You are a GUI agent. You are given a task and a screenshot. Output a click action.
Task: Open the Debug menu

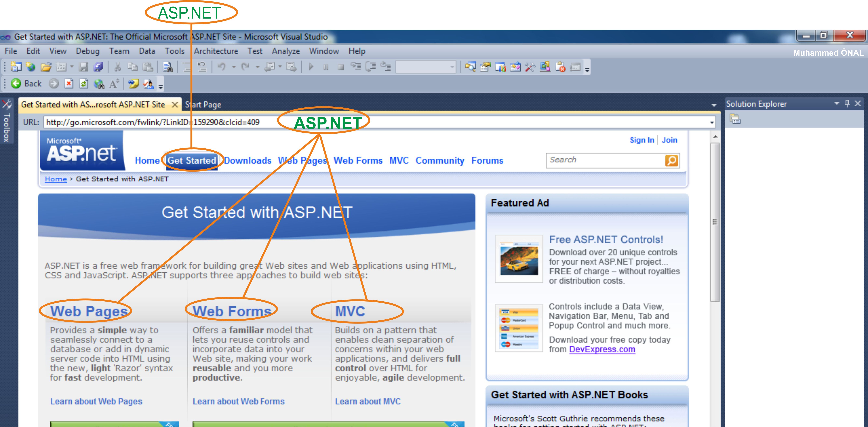point(88,51)
